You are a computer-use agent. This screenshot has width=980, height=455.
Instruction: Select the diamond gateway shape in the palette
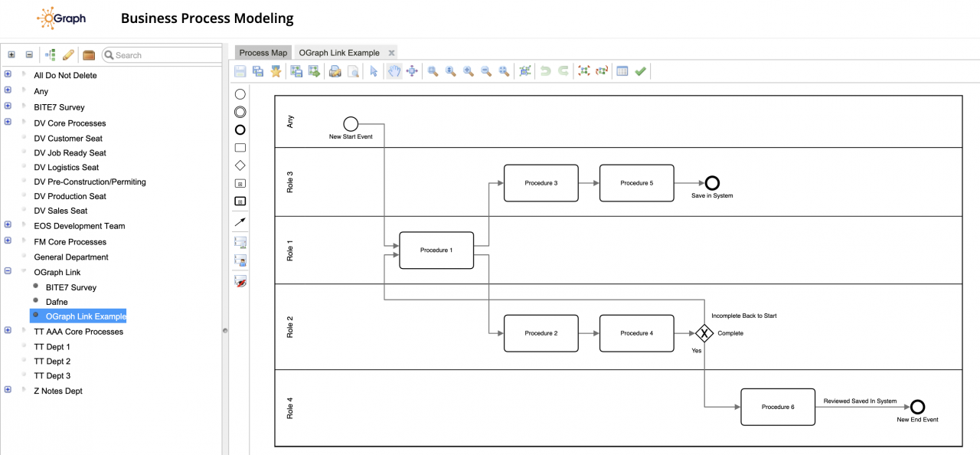(240, 165)
